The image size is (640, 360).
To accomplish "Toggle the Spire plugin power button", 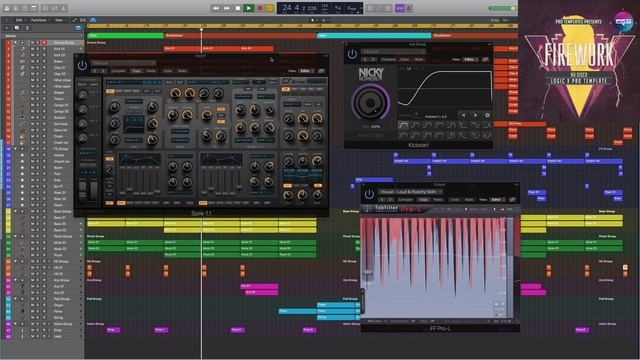I will pos(82,65).
